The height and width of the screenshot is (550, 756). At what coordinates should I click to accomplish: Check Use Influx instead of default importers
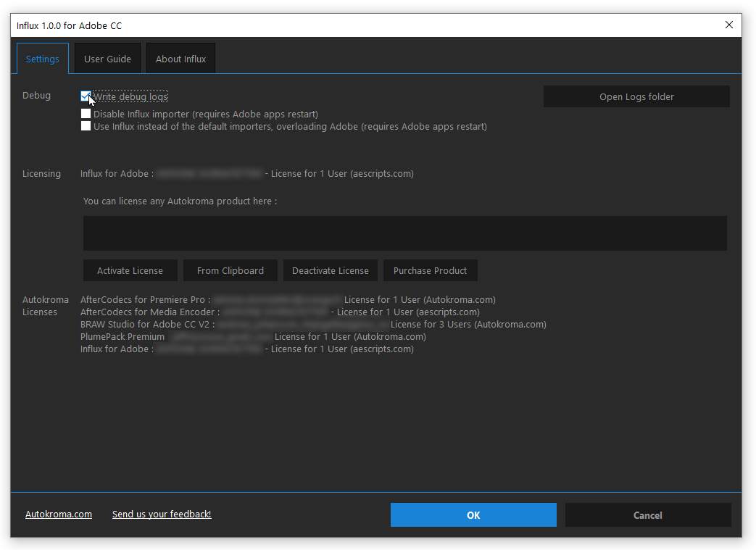click(x=86, y=125)
